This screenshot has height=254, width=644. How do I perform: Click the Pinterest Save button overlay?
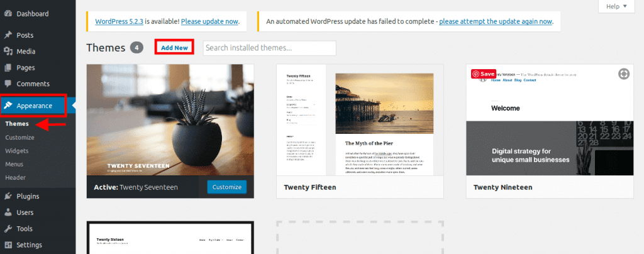point(484,74)
